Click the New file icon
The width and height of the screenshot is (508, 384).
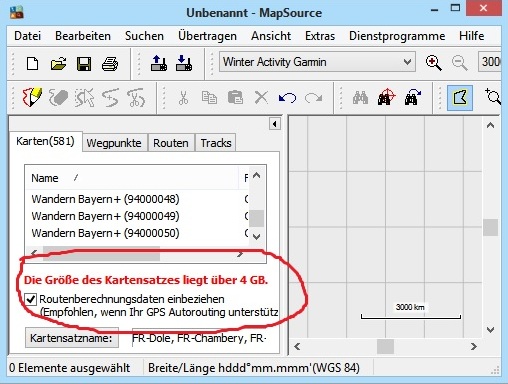[32, 63]
